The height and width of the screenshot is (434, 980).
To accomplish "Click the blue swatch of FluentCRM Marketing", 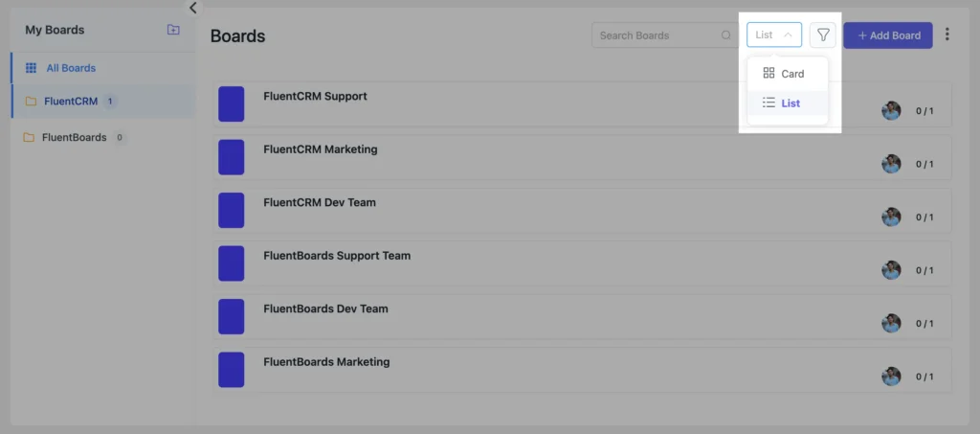I will tap(232, 157).
